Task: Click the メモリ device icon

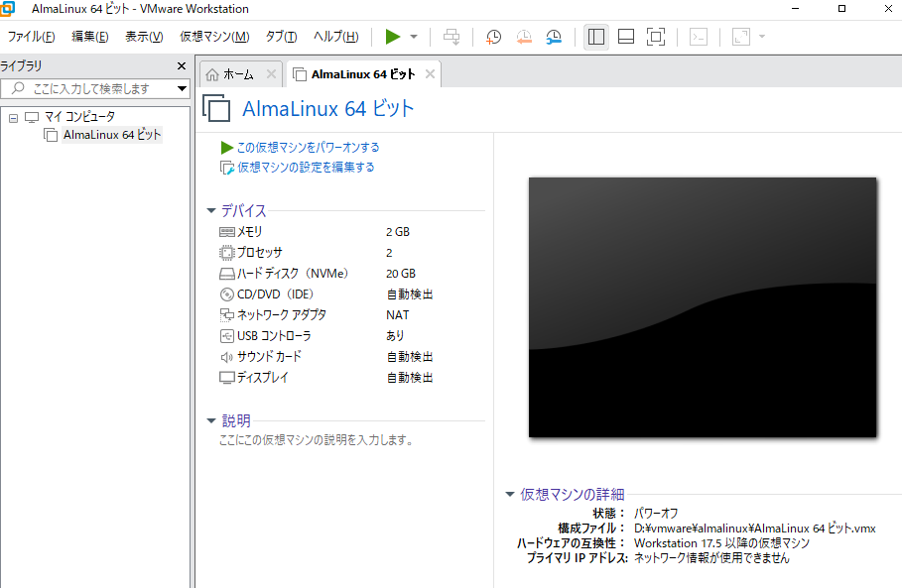Action: 227,232
